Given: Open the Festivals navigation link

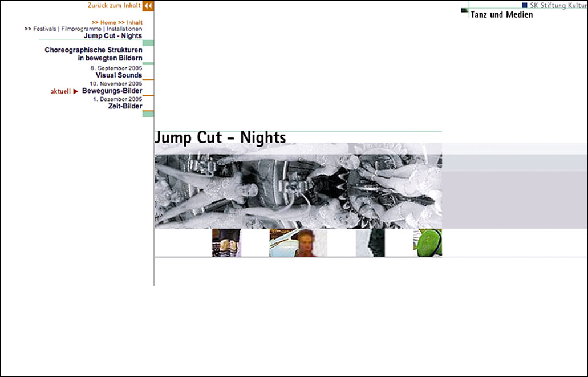Looking at the screenshot, I should [x=44, y=29].
